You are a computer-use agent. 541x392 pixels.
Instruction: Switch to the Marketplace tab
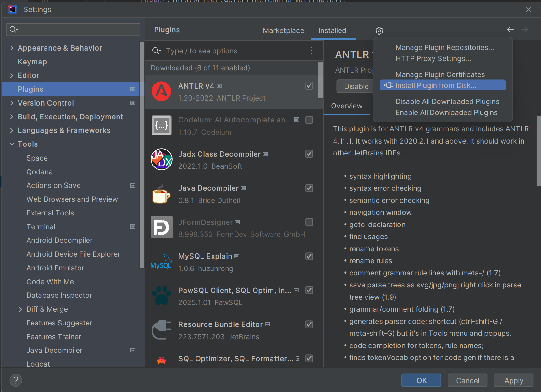(283, 30)
